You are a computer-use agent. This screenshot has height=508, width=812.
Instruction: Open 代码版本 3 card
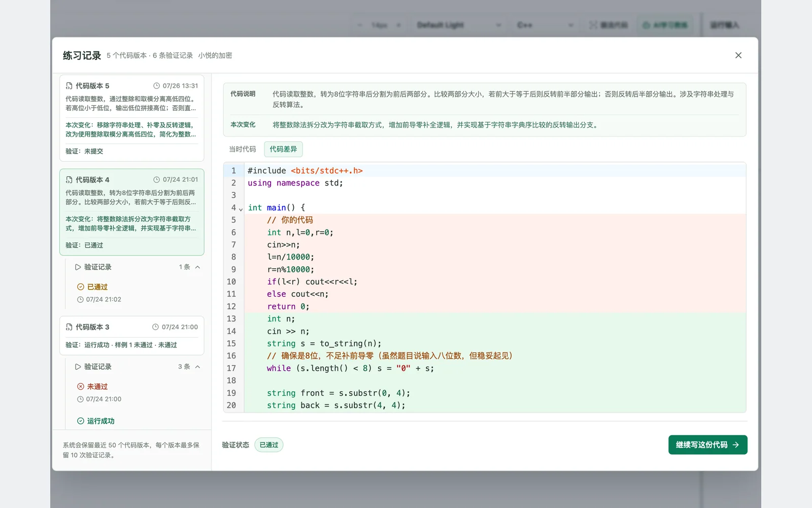click(x=132, y=335)
